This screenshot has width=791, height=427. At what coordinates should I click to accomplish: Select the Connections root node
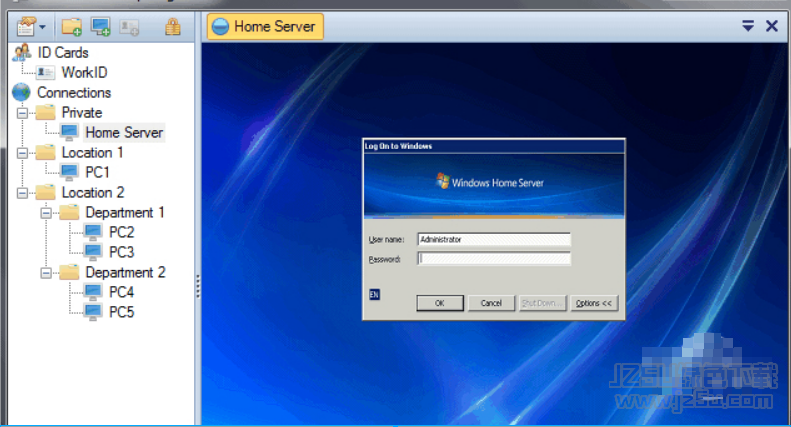click(x=74, y=92)
